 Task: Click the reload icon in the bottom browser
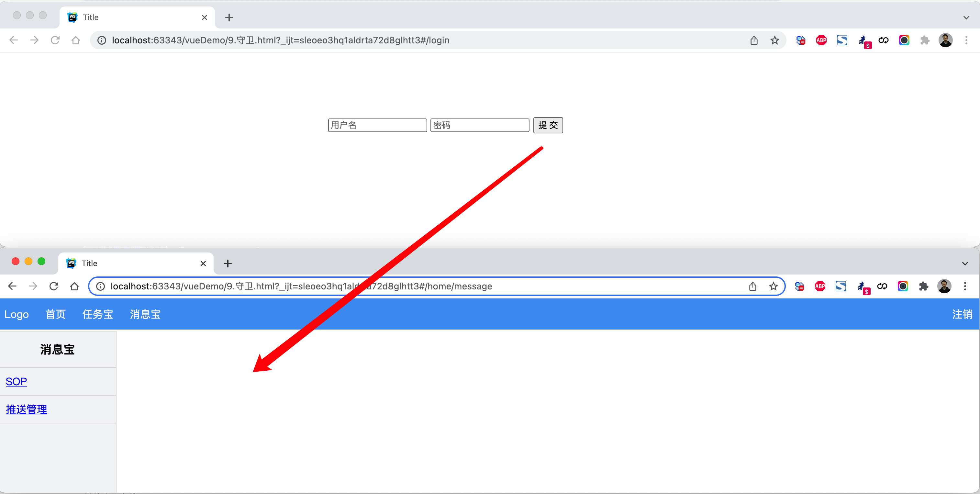[x=54, y=286]
